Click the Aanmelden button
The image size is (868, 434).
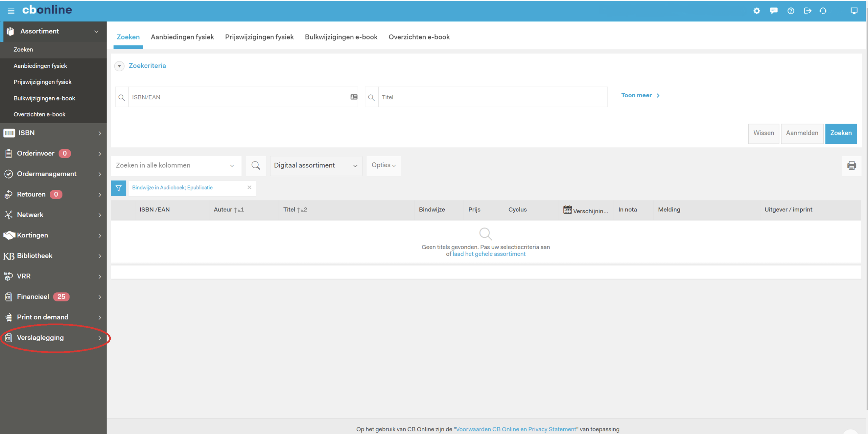pos(802,133)
